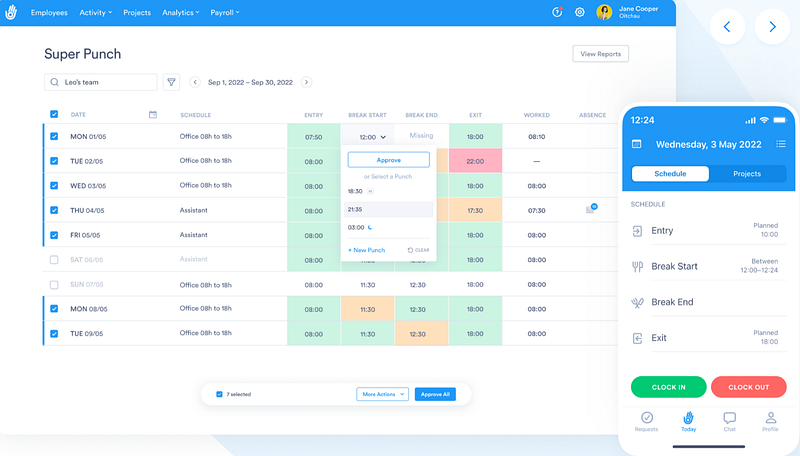Expand the 12:00 break start dropdown
Image resolution: width=800 pixels, height=456 pixels.
click(x=372, y=137)
